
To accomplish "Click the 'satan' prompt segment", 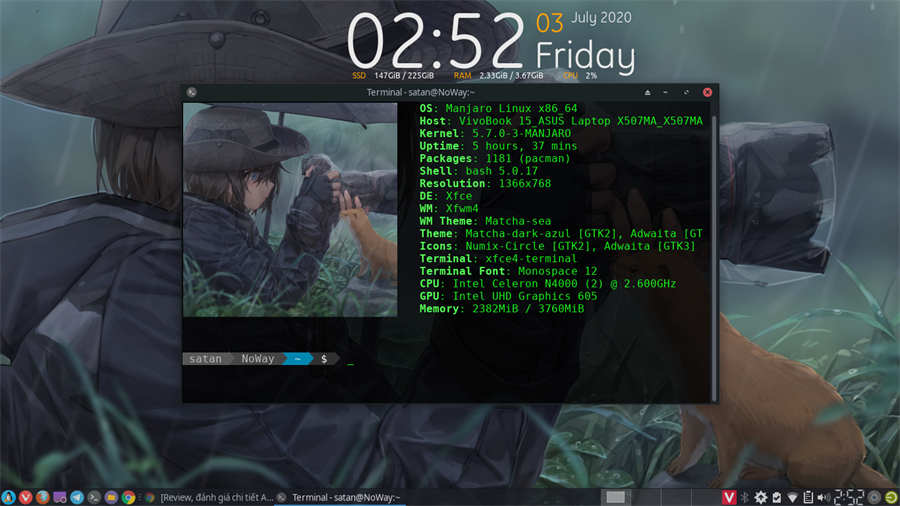I will [205, 359].
